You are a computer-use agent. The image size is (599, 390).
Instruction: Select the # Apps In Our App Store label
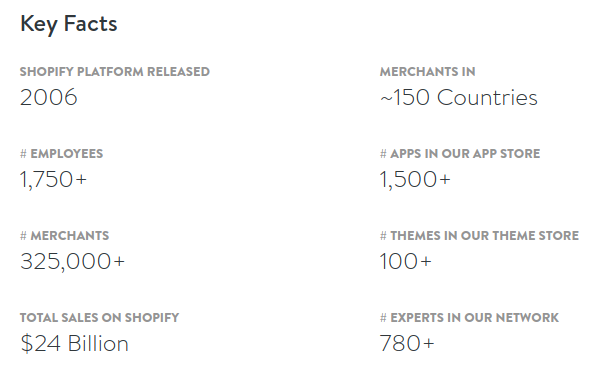click(460, 154)
